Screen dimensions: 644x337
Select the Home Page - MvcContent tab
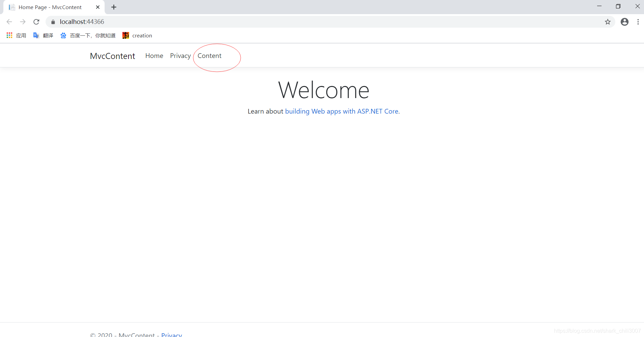54,7
